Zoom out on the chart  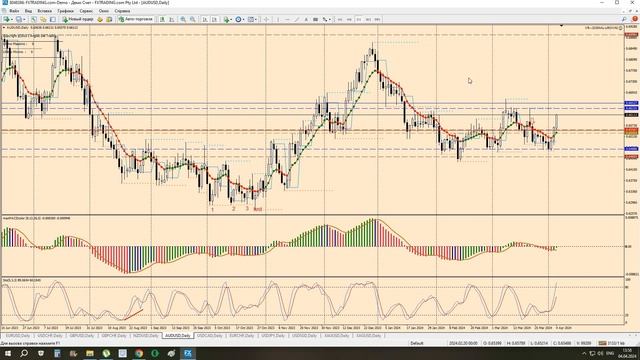tap(193, 19)
